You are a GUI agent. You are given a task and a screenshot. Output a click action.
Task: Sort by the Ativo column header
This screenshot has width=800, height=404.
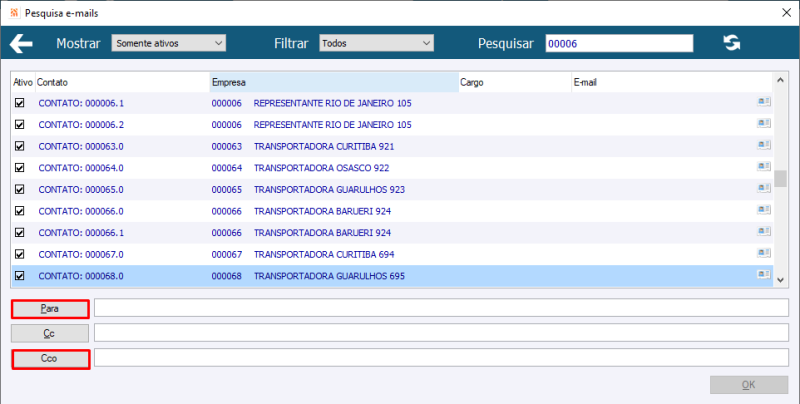[x=22, y=82]
